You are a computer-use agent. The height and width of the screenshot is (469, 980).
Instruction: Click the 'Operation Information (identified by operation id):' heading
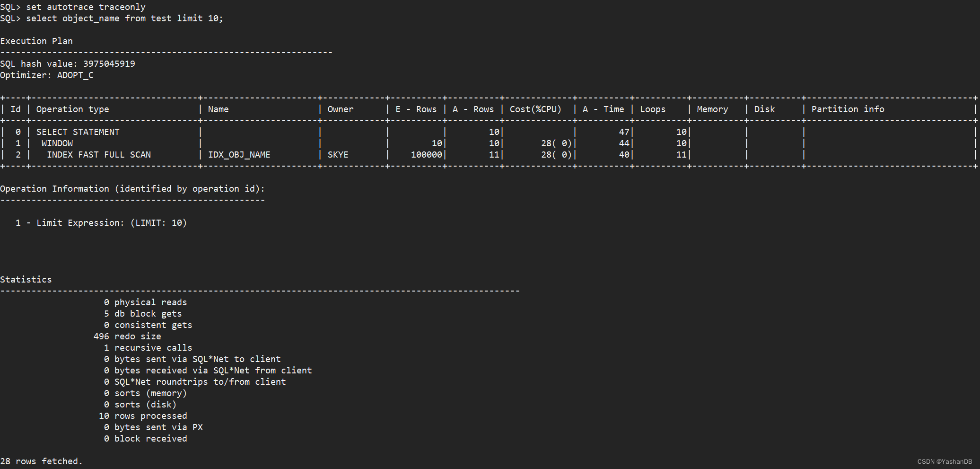[x=132, y=189]
